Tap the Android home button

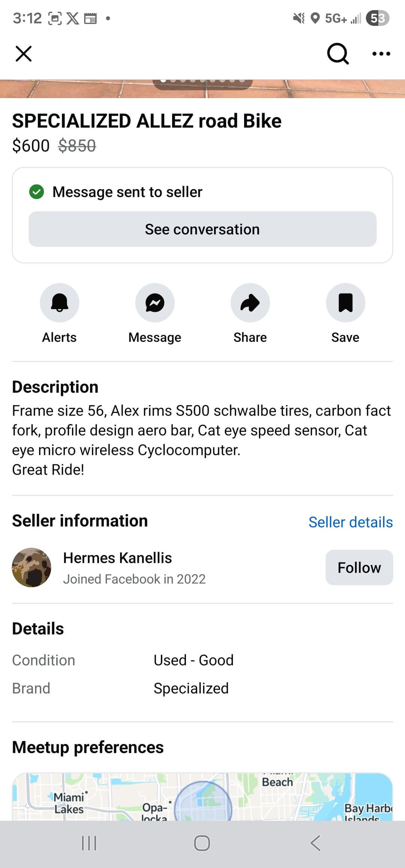click(x=202, y=843)
